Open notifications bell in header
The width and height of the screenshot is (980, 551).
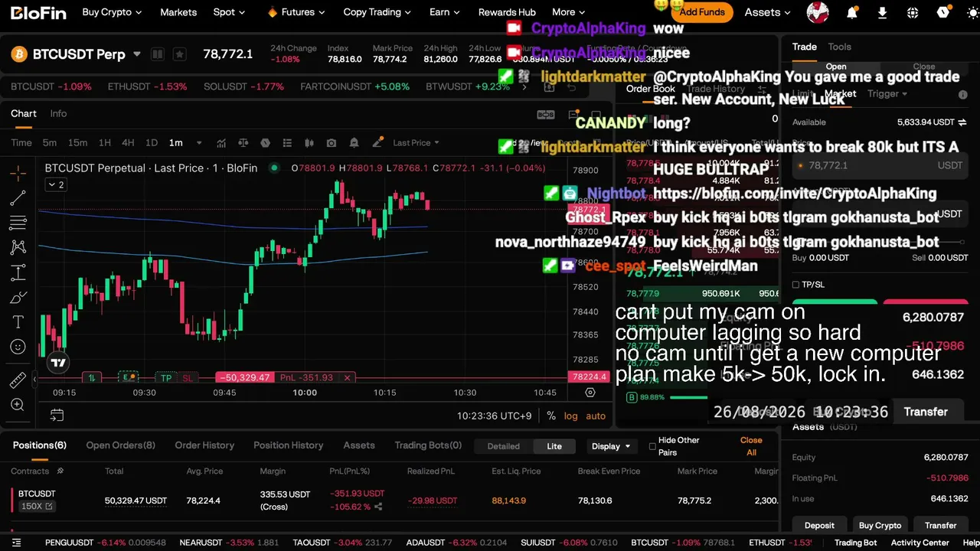[852, 13]
